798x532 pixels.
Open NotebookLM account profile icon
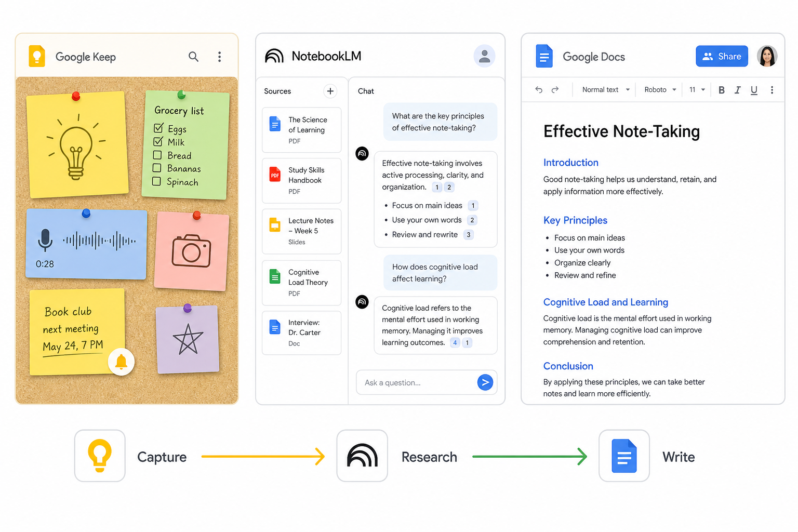tap(484, 56)
